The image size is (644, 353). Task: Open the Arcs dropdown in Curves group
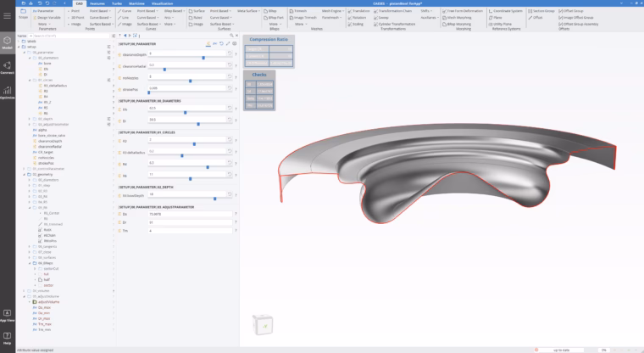169,18
